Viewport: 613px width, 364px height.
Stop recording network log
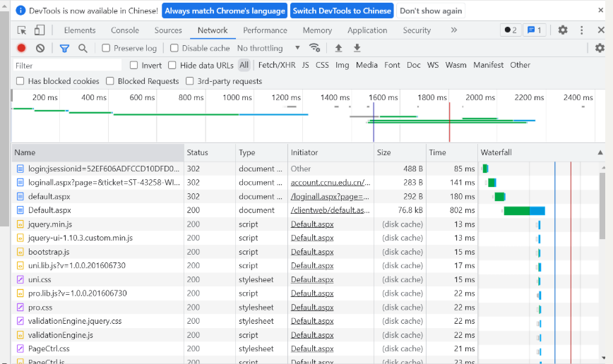pyautogui.click(x=22, y=48)
